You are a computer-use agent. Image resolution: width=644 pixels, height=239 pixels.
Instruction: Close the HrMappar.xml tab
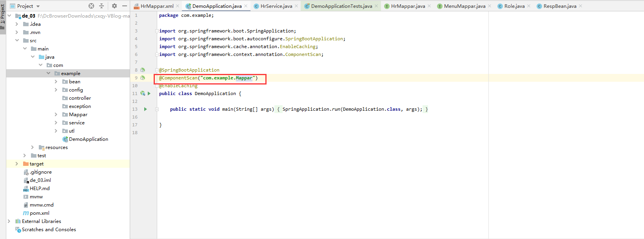178,6
